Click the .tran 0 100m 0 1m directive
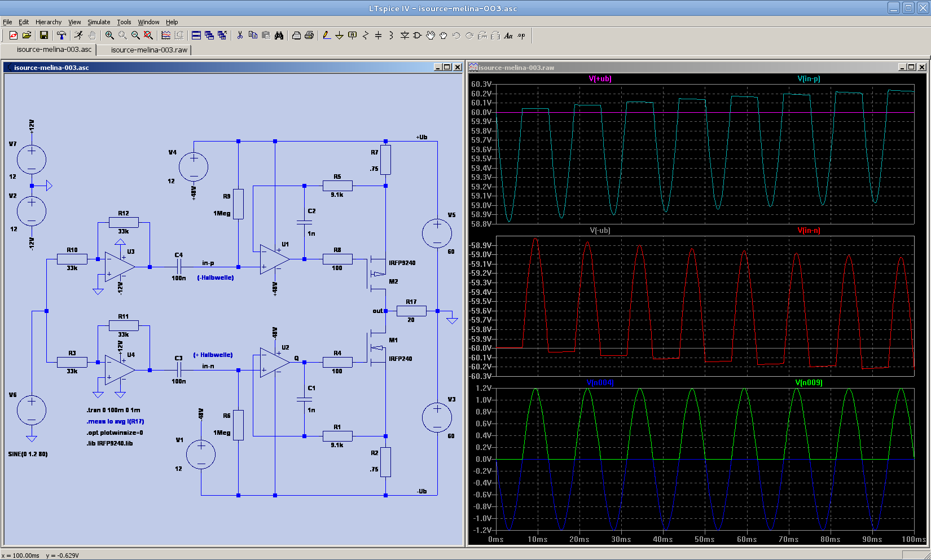 click(113, 410)
